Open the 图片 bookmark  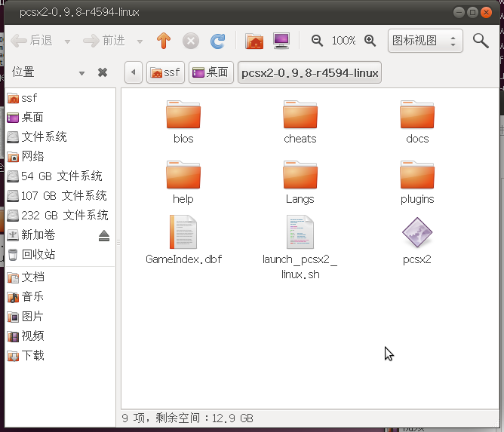tap(60, 317)
